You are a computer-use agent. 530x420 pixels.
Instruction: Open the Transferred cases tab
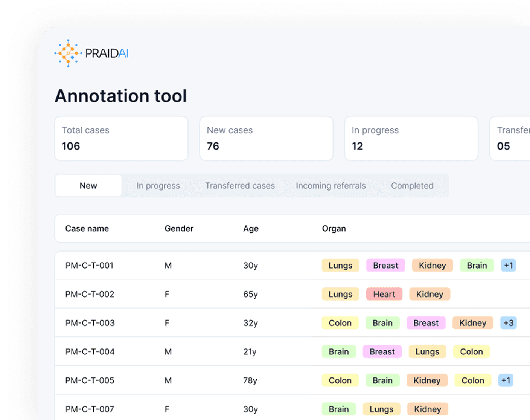[240, 186]
